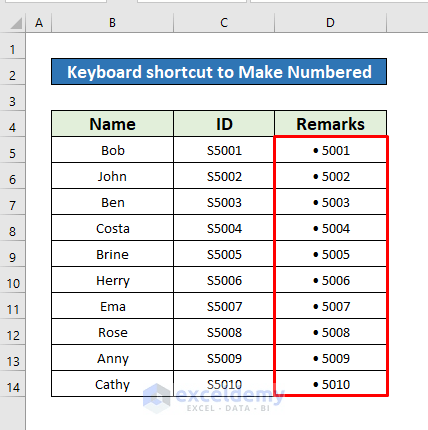Image resolution: width=428 pixels, height=430 pixels.
Task: Click ID cell 'S5008'
Action: (224, 332)
